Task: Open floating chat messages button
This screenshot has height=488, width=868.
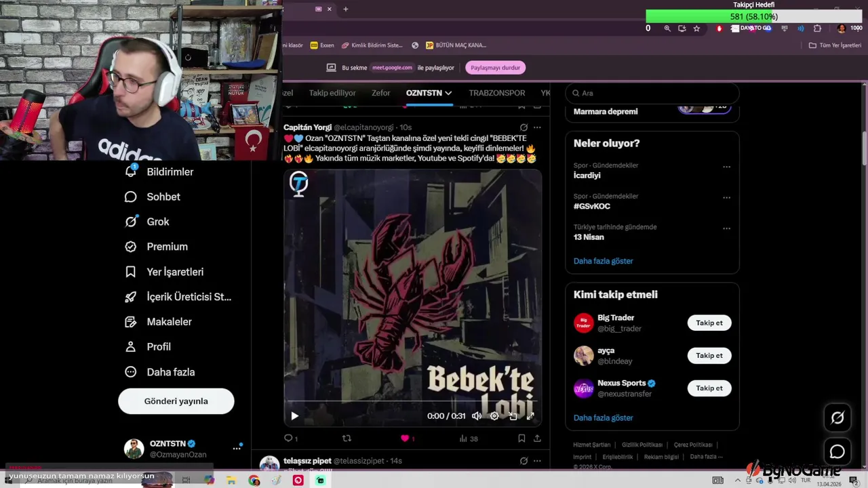Action: click(837, 451)
